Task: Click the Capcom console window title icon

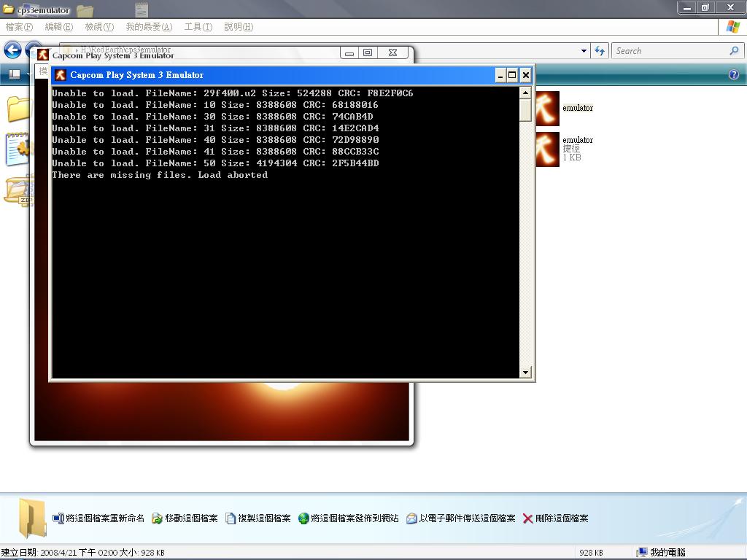Action: [x=61, y=75]
